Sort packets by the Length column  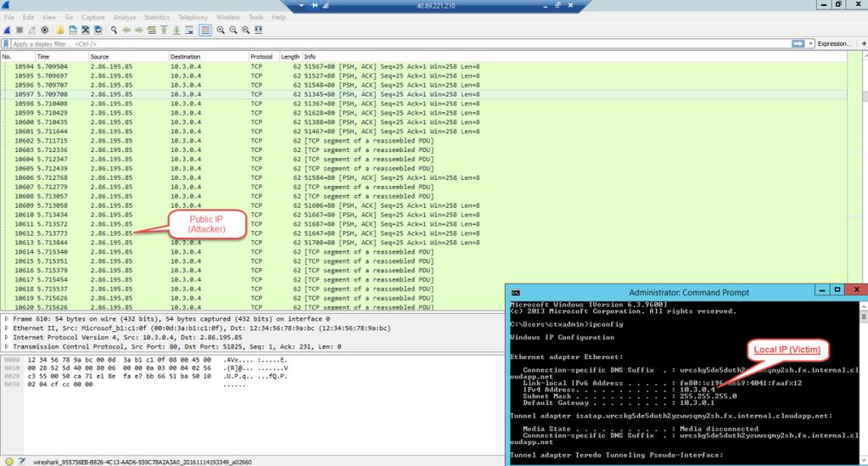pos(289,57)
